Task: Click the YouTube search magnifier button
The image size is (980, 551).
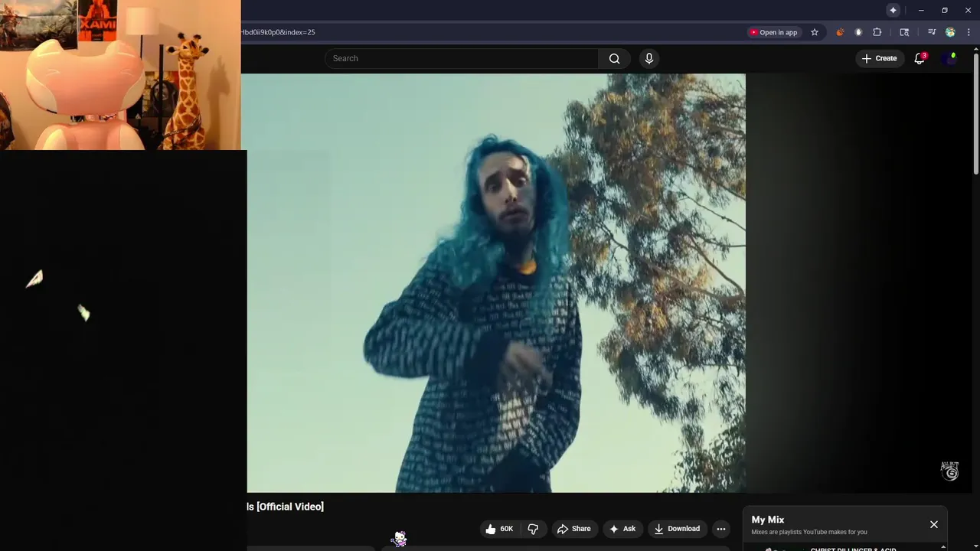Action: coord(614,59)
